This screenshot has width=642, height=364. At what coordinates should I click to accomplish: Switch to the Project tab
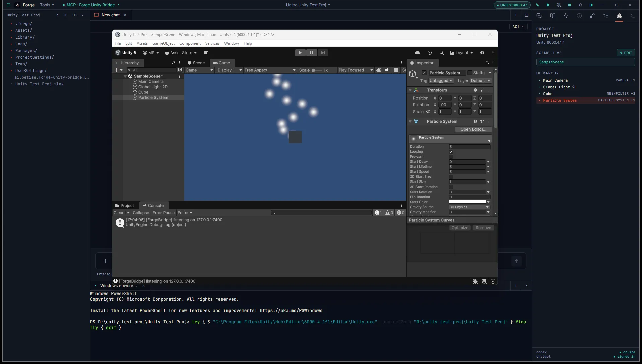click(x=125, y=206)
